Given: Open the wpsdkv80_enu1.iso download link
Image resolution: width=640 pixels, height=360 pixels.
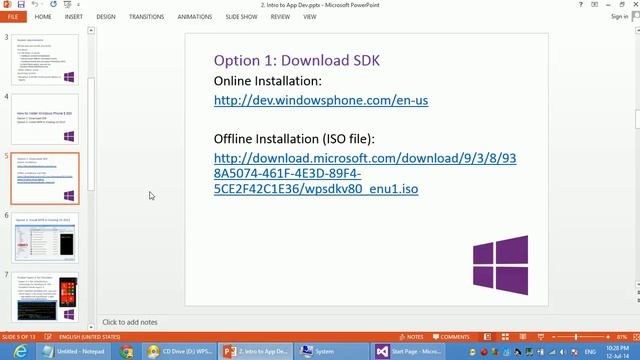Looking at the screenshot, I should pos(365,173).
